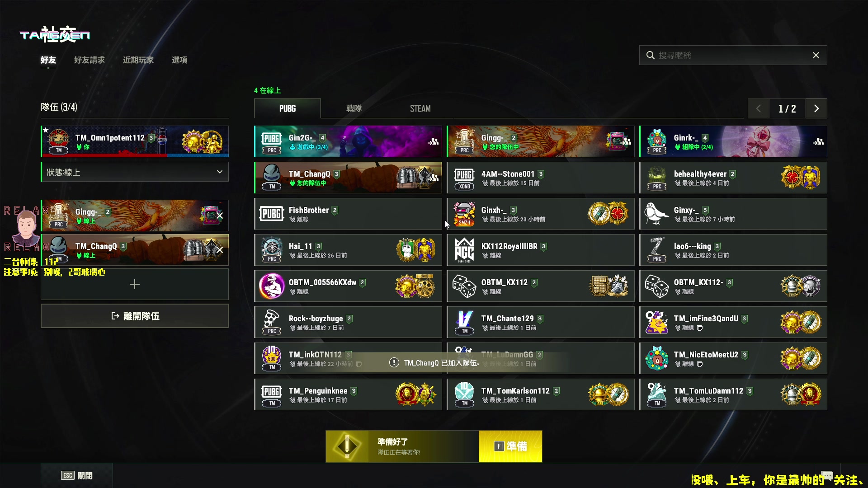868x488 pixels.
Task: Click the join-team icon on Gin2G-_ card
Action: [x=433, y=141]
